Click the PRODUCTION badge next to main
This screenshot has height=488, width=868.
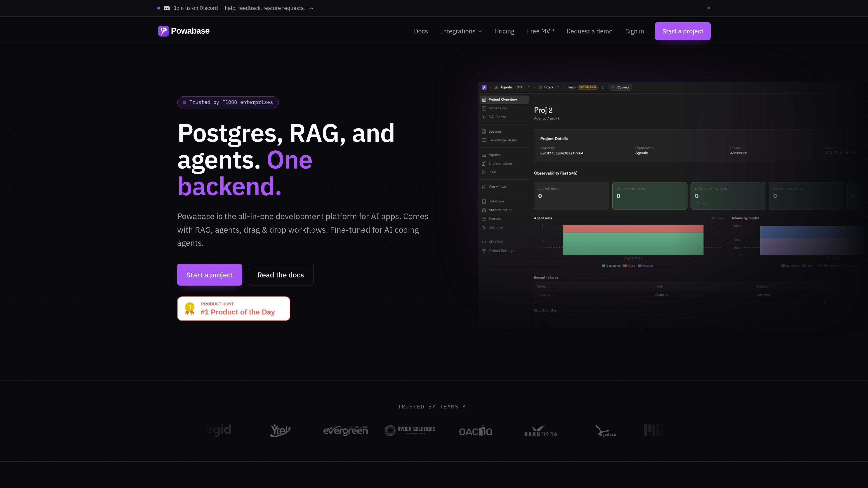[588, 87]
